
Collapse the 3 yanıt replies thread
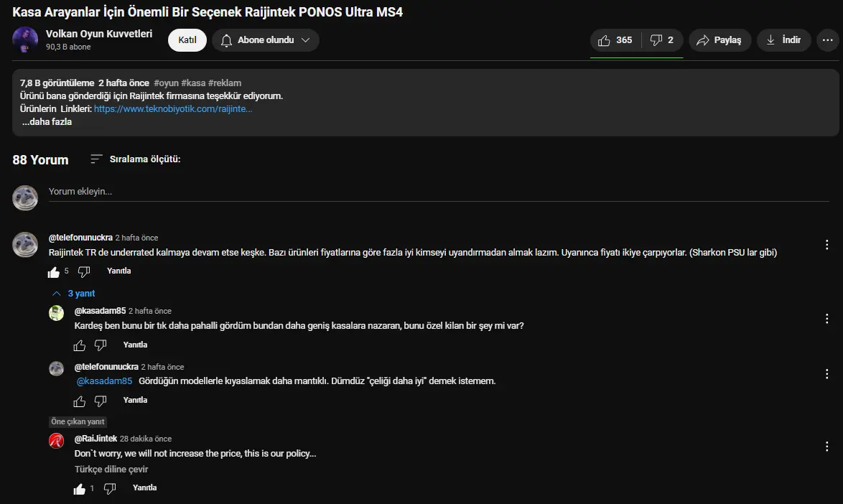[x=74, y=294]
